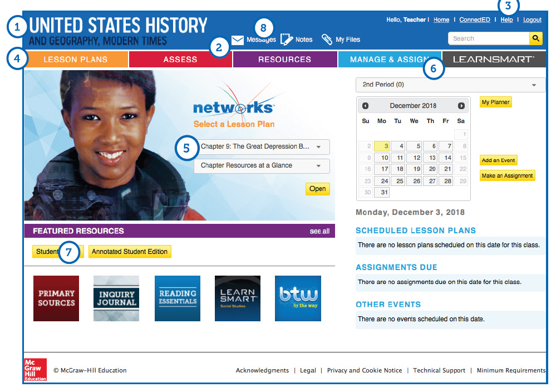Switch to the Assess tab

pos(180,59)
